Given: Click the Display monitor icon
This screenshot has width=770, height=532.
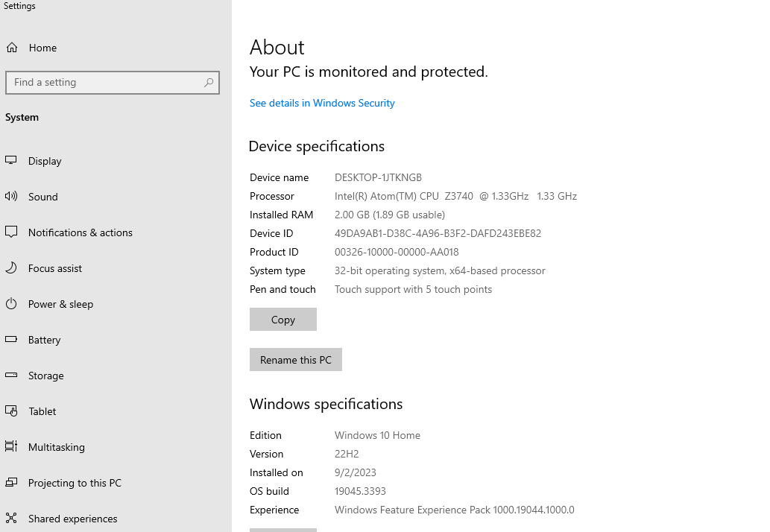Looking at the screenshot, I should (11, 161).
